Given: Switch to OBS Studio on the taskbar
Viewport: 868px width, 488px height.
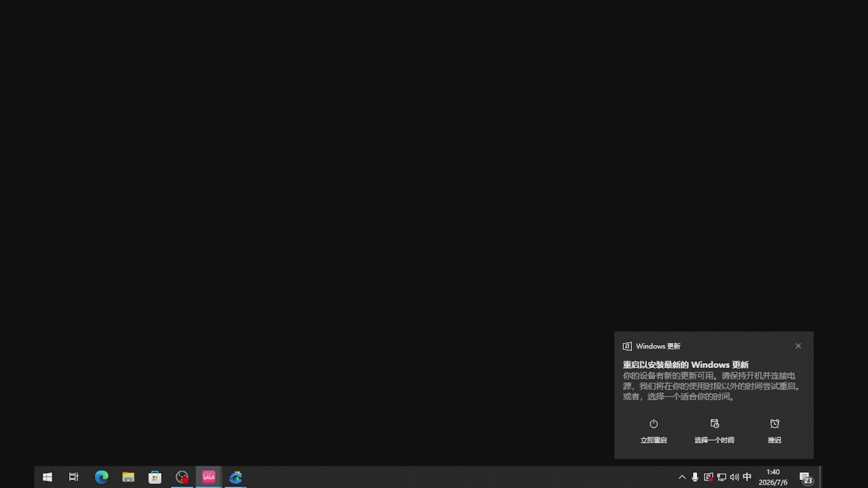Looking at the screenshot, I should 182,477.
